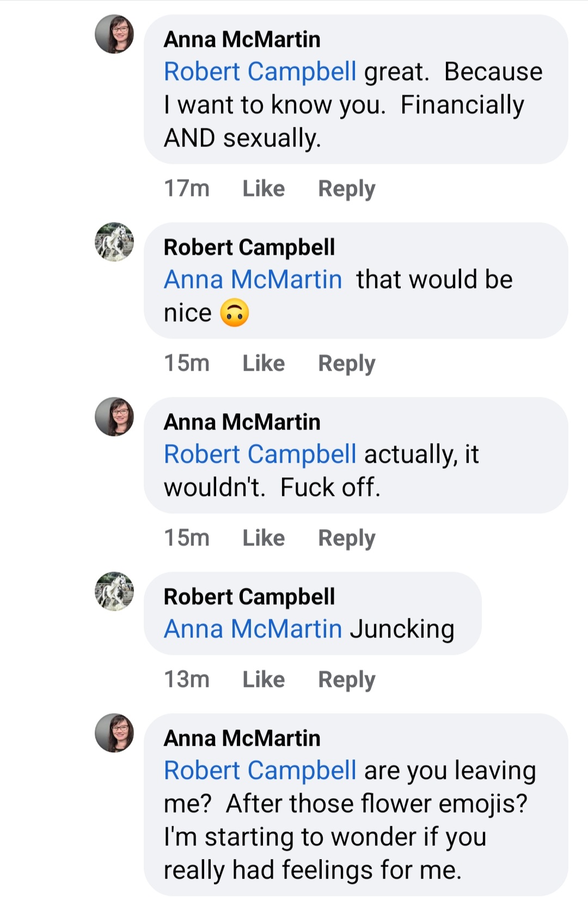Click Anna McMartin mention before "Juncking"

pos(253,629)
